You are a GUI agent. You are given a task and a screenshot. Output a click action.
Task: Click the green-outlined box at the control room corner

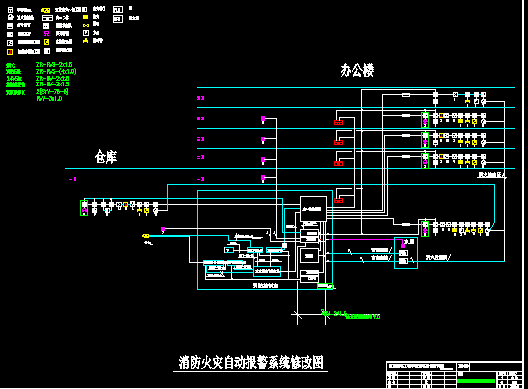click(325, 286)
